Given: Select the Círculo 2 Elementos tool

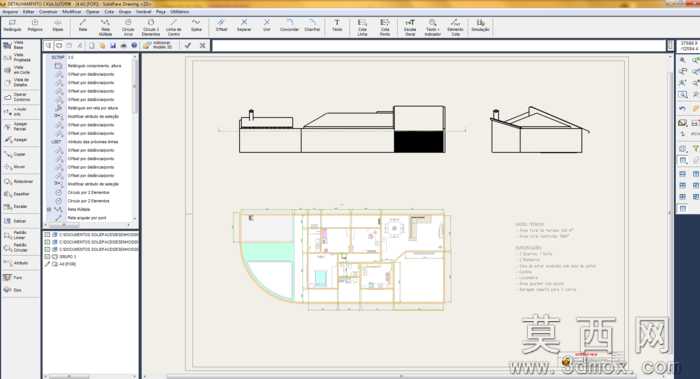Looking at the screenshot, I should 150,27.
